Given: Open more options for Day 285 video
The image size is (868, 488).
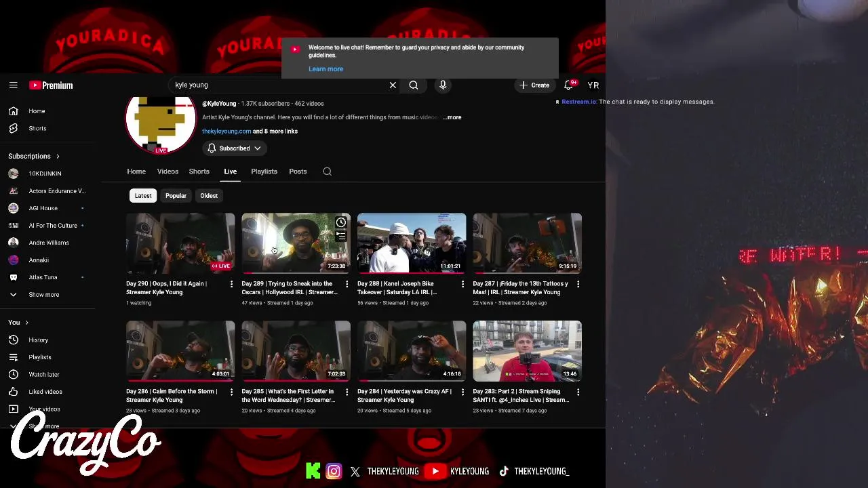Looking at the screenshot, I should (347, 392).
